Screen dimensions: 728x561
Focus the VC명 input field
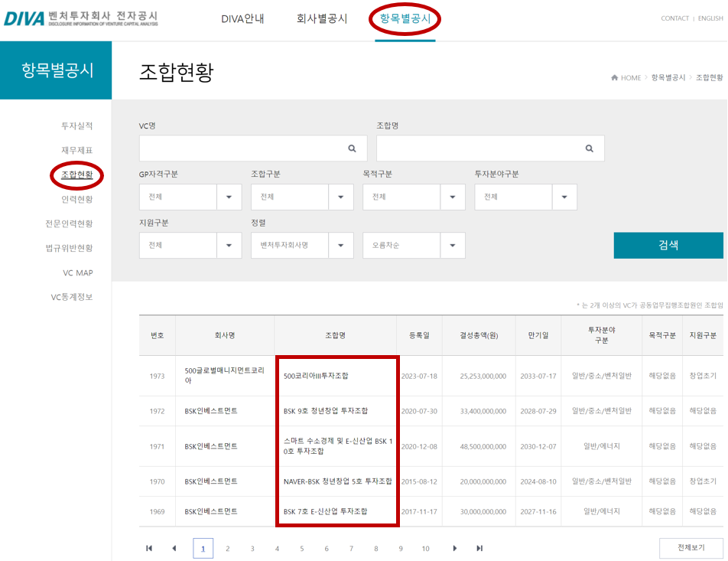(x=253, y=148)
